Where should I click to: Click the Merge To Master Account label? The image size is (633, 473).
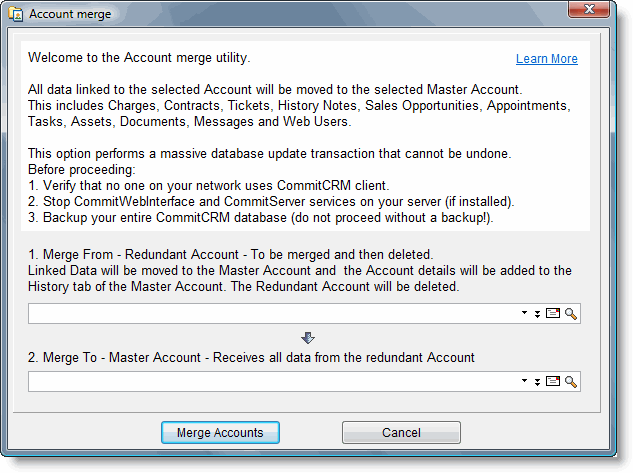point(251,357)
